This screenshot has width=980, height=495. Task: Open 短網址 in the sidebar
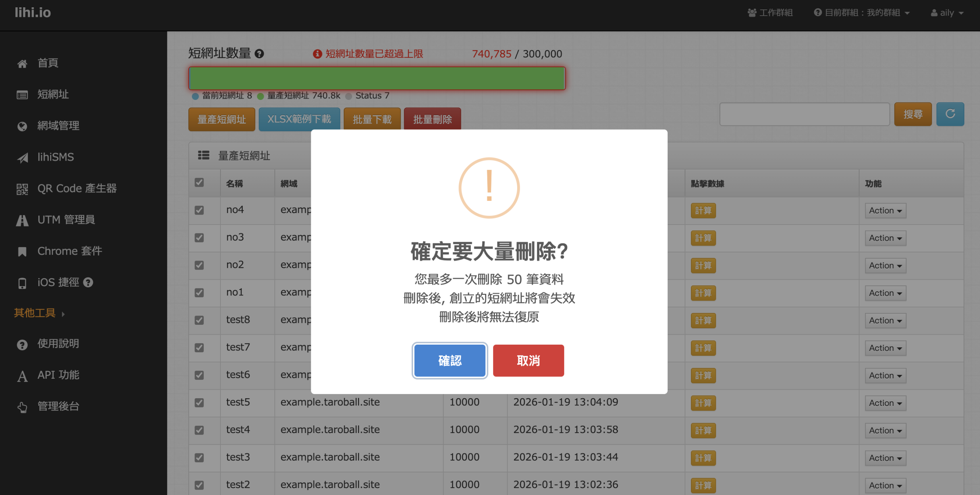point(53,94)
